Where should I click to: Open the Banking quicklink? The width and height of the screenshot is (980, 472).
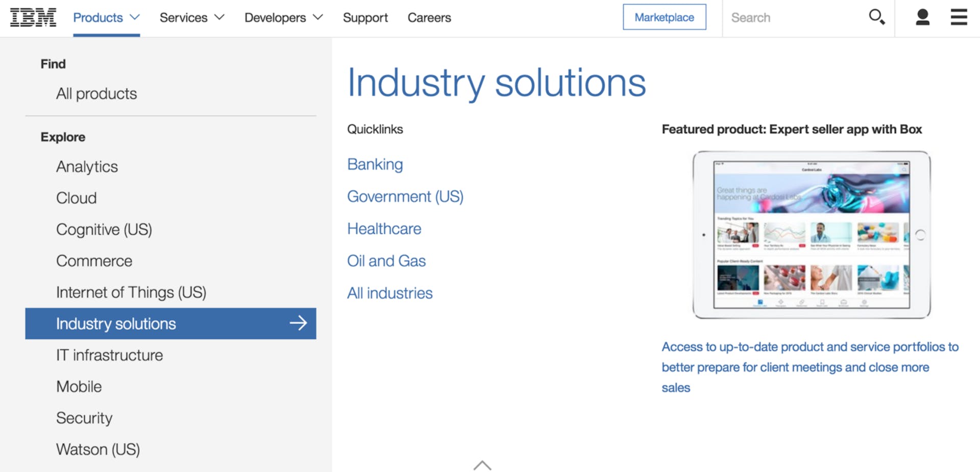pyautogui.click(x=375, y=164)
